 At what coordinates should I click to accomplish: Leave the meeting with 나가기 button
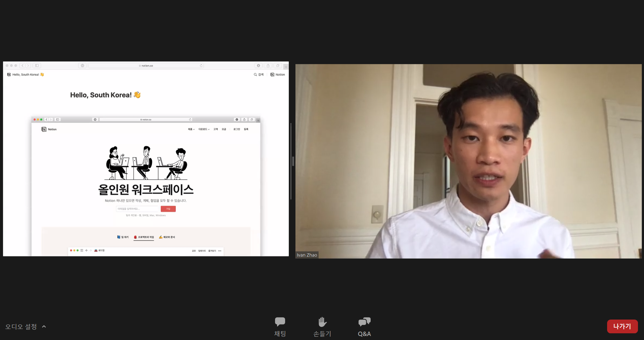[x=622, y=326]
